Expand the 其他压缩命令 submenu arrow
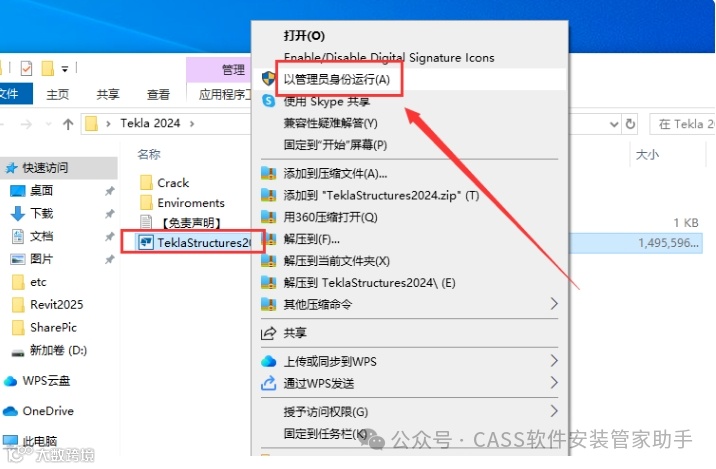Image resolution: width=716 pixels, height=469 pixels. coord(553,304)
